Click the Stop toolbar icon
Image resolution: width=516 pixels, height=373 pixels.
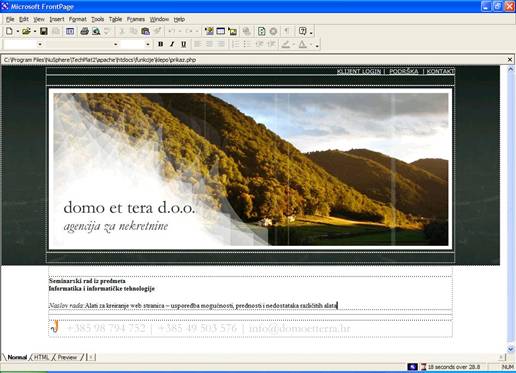[273, 31]
